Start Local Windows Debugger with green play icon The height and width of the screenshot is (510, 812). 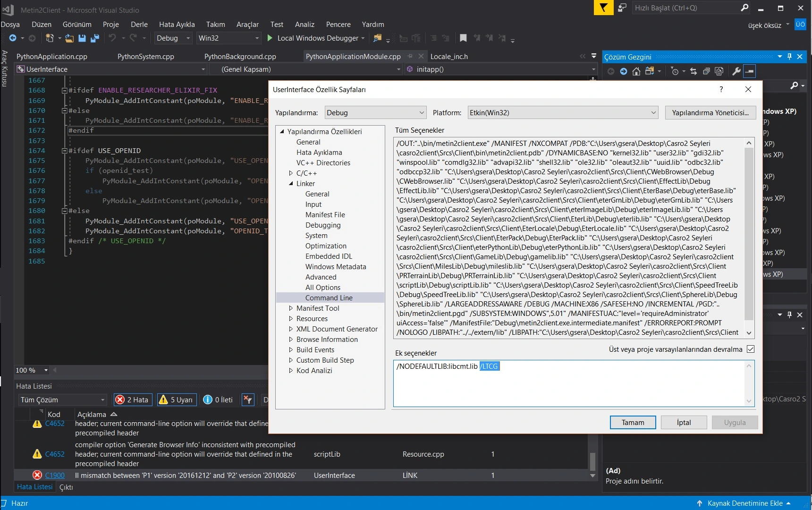click(270, 38)
